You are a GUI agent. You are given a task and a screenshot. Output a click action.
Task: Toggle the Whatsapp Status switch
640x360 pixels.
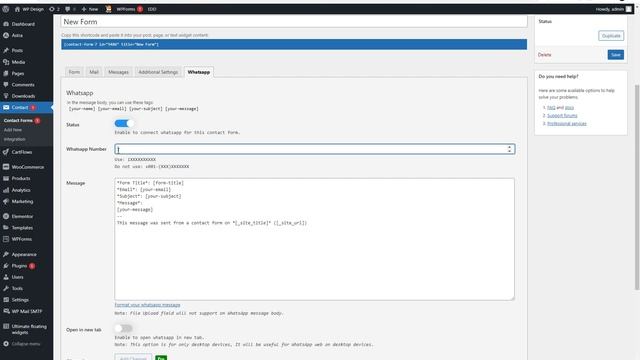click(124, 123)
